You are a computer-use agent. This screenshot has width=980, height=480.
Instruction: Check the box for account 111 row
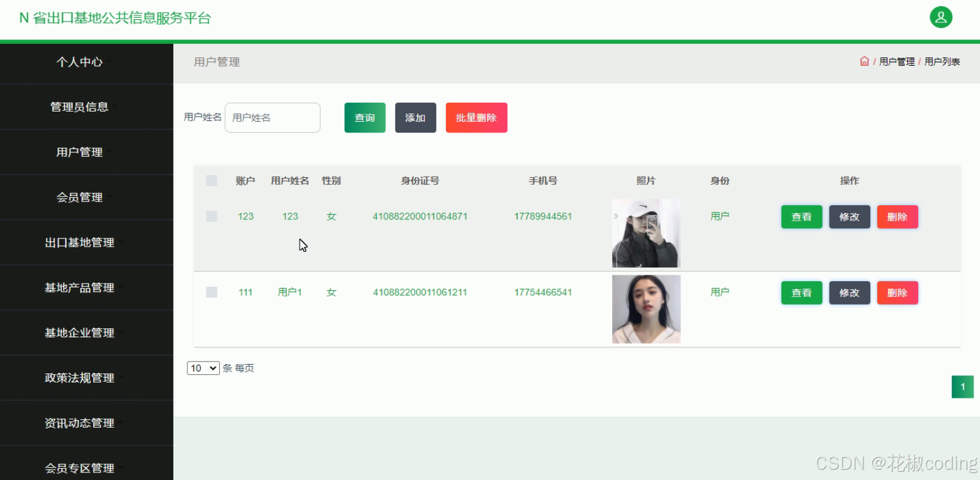tap(212, 292)
